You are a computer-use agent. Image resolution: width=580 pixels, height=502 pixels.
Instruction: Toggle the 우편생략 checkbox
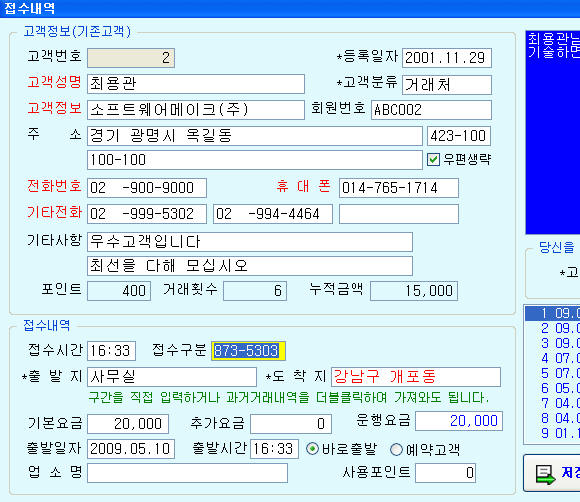click(433, 160)
